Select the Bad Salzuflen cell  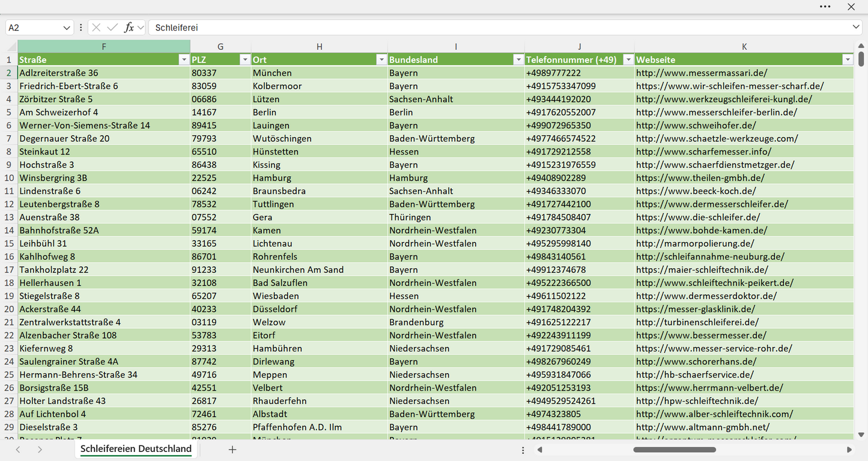tap(320, 282)
